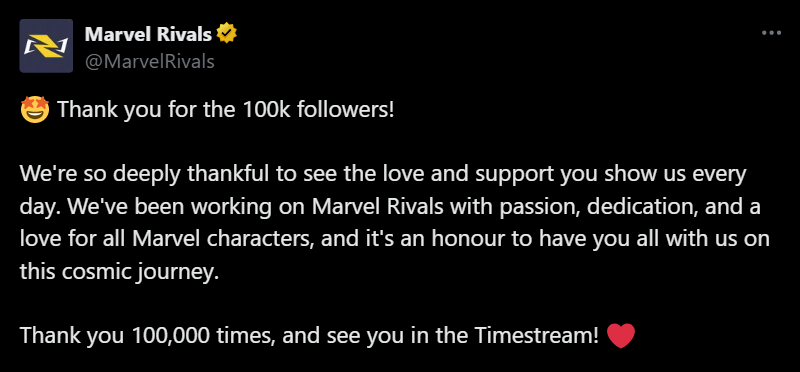
Task: Click "Marvel Rivals" inside the body paragraph
Action: (x=380, y=207)
